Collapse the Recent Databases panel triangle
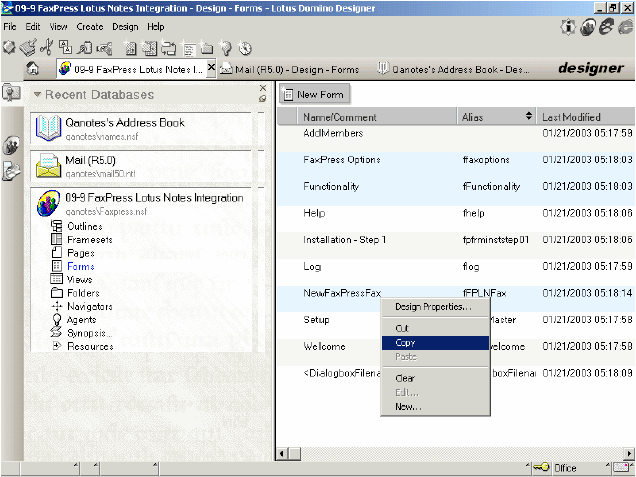This screenshot has width=636, height=477. point(37,95)
